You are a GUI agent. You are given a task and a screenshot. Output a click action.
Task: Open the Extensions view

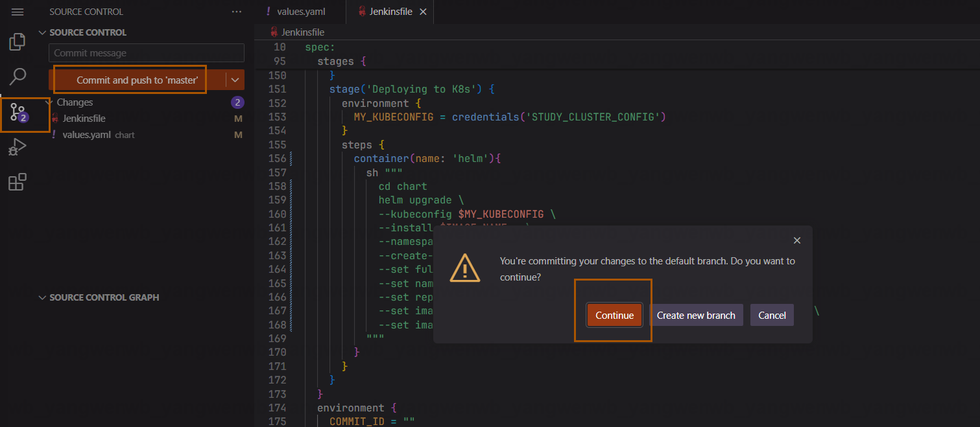pyautogui.click(x=18, y=182)
